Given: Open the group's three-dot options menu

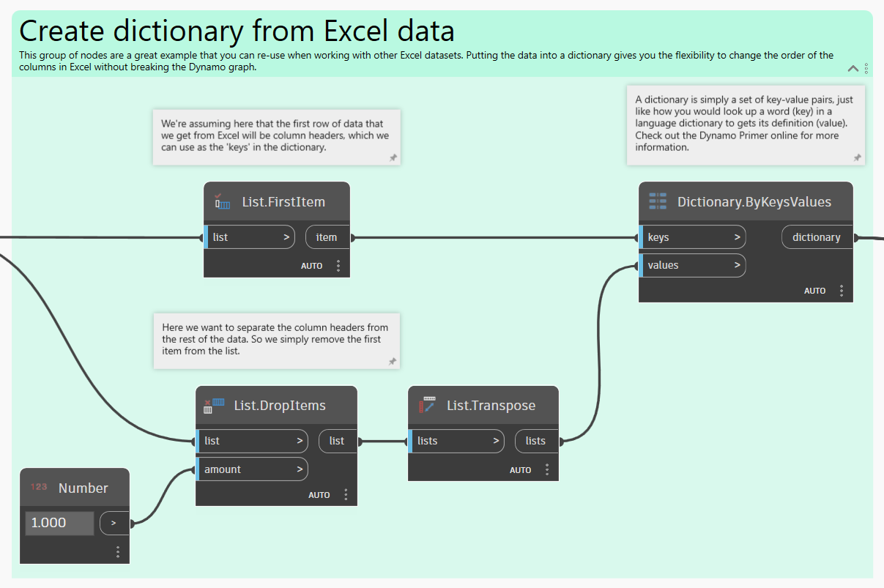Looking at the screenshot, I should pos(866,68).
